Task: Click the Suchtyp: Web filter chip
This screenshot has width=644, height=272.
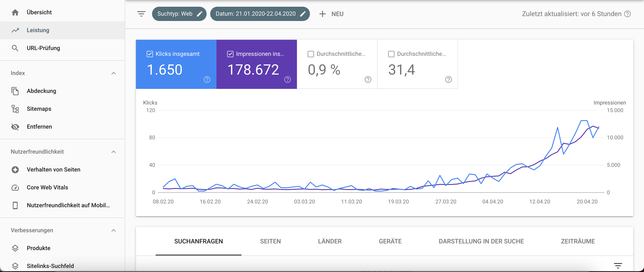Action: [179, 14]
